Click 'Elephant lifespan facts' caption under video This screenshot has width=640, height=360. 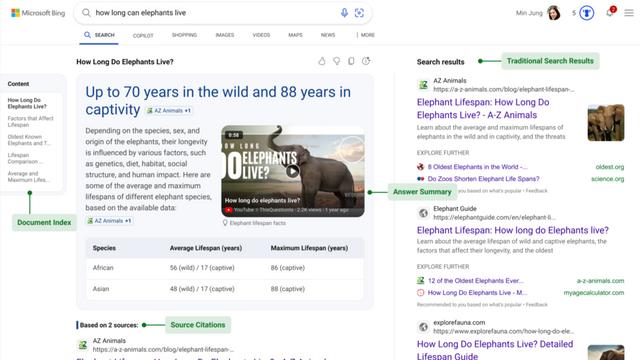click(254, 223)
